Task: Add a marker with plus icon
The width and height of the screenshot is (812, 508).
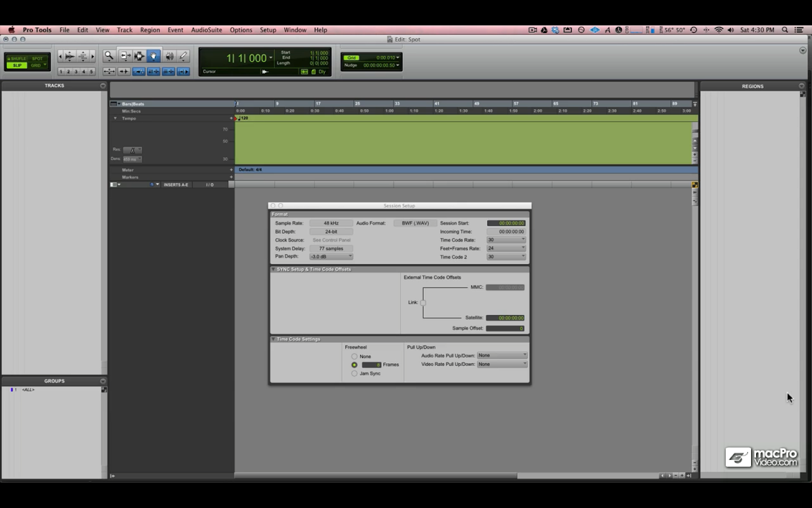Action: coord(232,177)
